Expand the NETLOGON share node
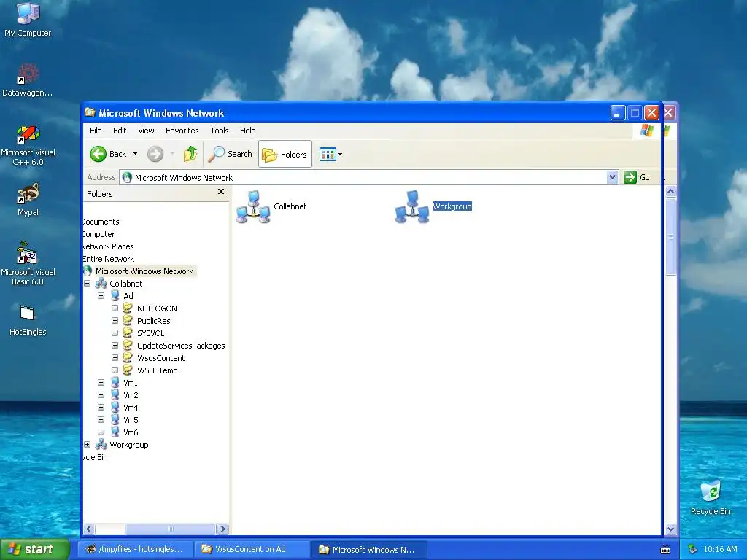 tap(115, 308)
